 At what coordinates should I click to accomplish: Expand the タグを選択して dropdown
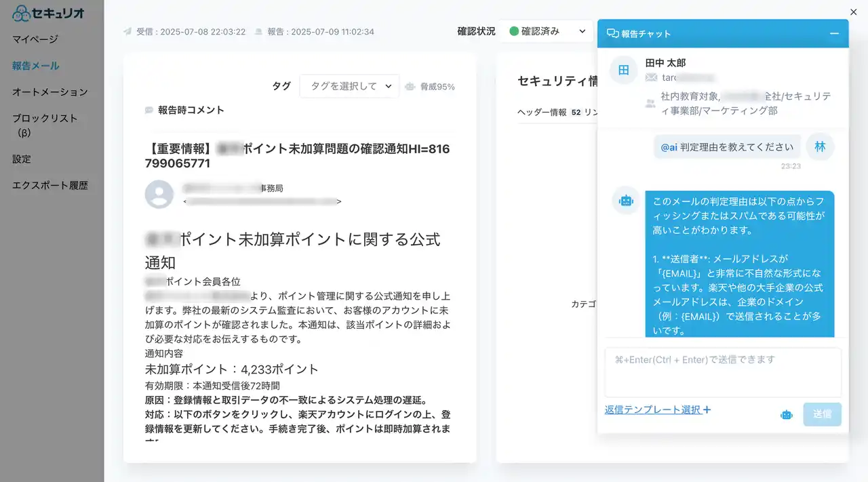pos(350,86)
